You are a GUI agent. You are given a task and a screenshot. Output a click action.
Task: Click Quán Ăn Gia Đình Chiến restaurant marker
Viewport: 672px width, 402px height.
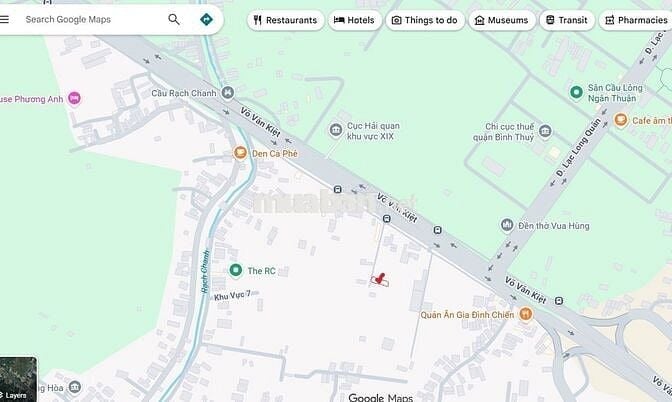tap(526, 314)
